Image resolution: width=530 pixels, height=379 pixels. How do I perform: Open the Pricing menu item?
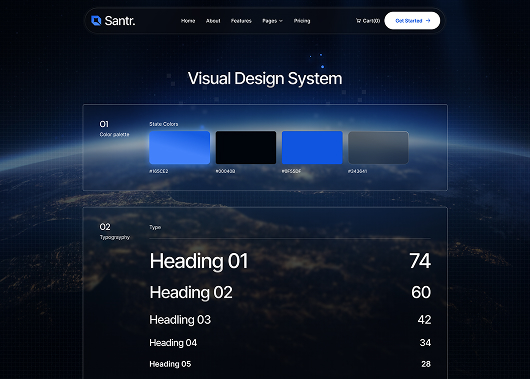tap(302, 21)
